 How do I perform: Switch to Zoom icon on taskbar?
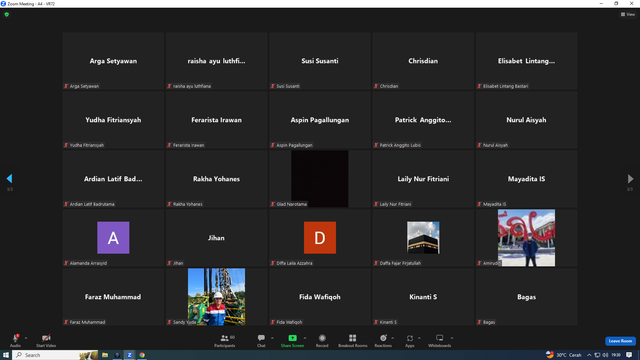pos(129,355)
